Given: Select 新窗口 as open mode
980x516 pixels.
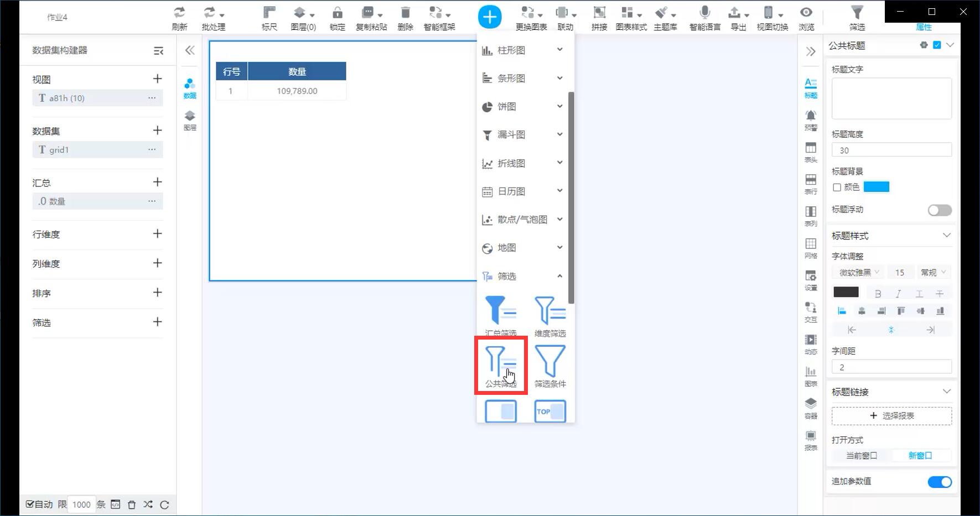Looking at the screenshot, I should tap(920, 456).
